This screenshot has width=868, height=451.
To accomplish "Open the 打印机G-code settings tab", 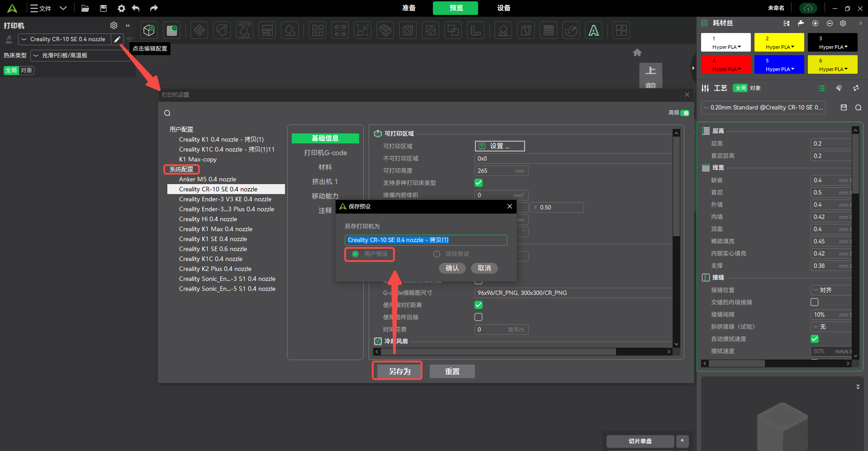I will (x=325, y=153).
